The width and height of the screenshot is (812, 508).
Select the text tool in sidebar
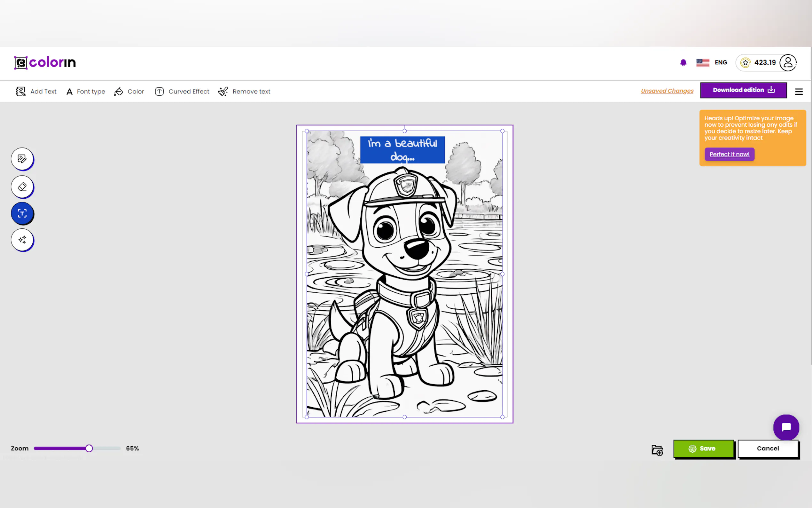click(22, 213)
